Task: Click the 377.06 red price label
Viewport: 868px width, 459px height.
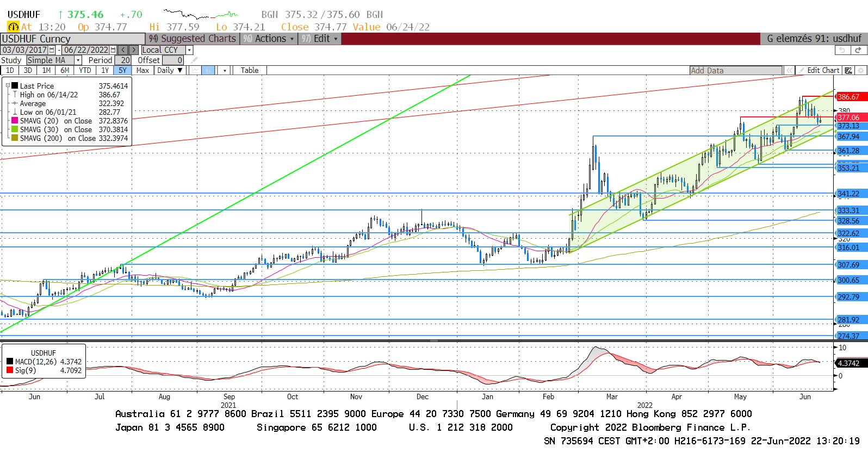Action: 850,117
